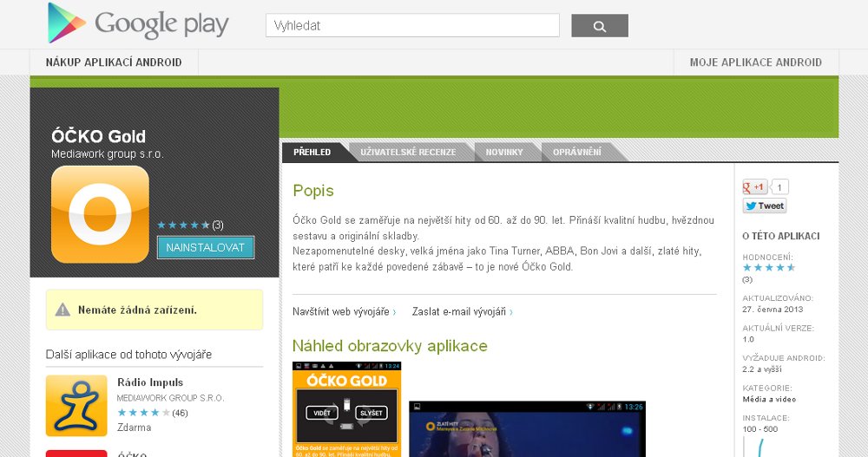Click the warning triangle icon
The height and width of the screenshot is (457, 868).
coord(62,310)
